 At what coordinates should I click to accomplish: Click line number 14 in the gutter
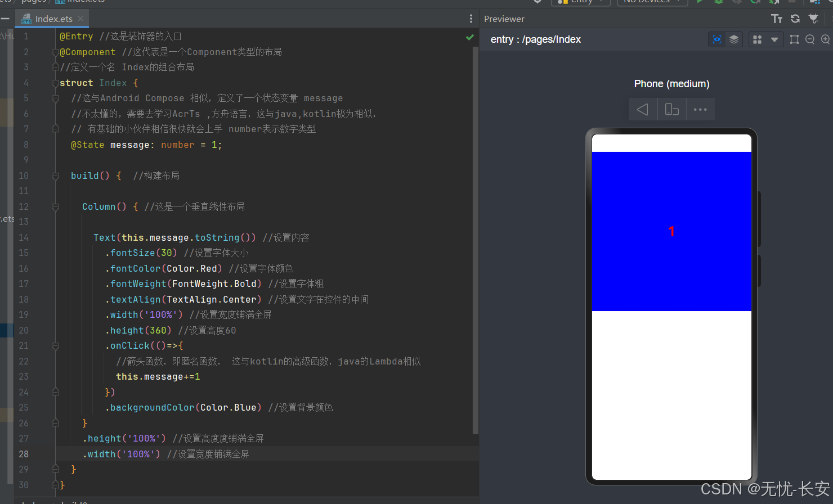pyautogui.click(x=24, y=237)
